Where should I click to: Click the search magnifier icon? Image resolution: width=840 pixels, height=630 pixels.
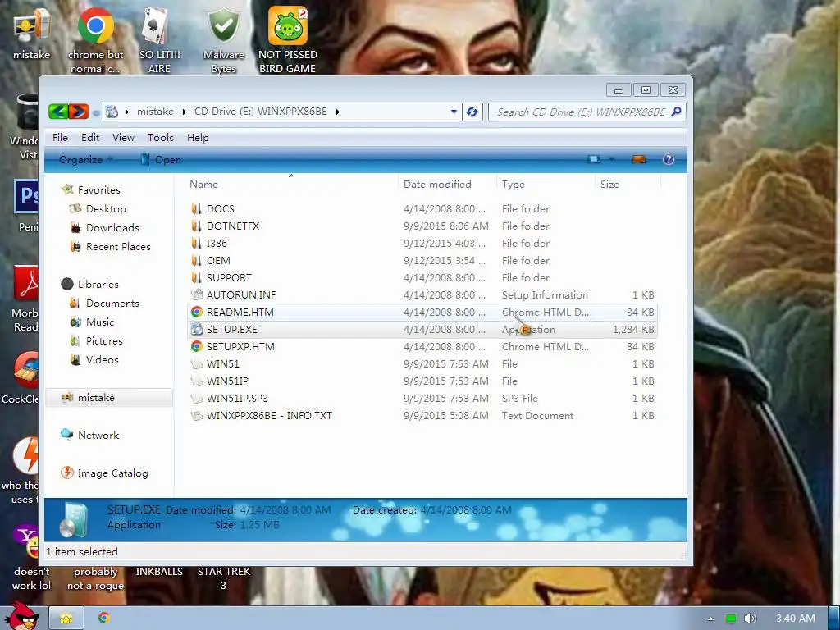point(676,112)
